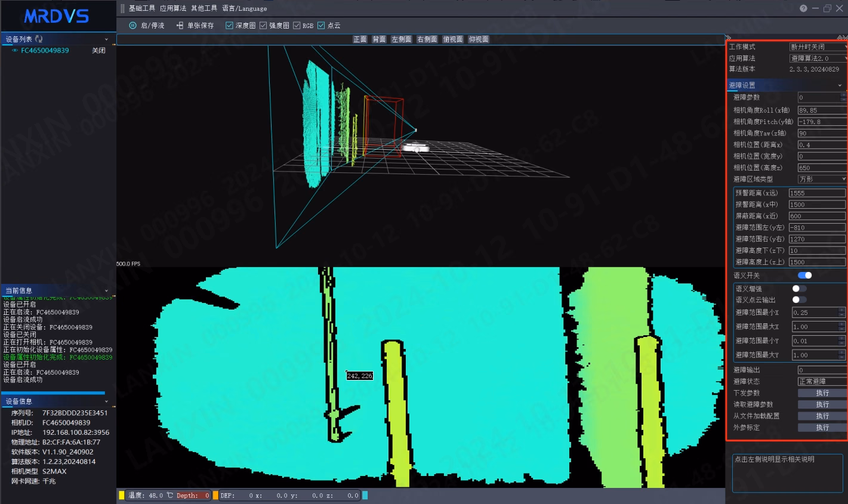Open the 其他工具 menu
Image resolution: width=848 pixels, height=504 pixels.
pos(204,8)
